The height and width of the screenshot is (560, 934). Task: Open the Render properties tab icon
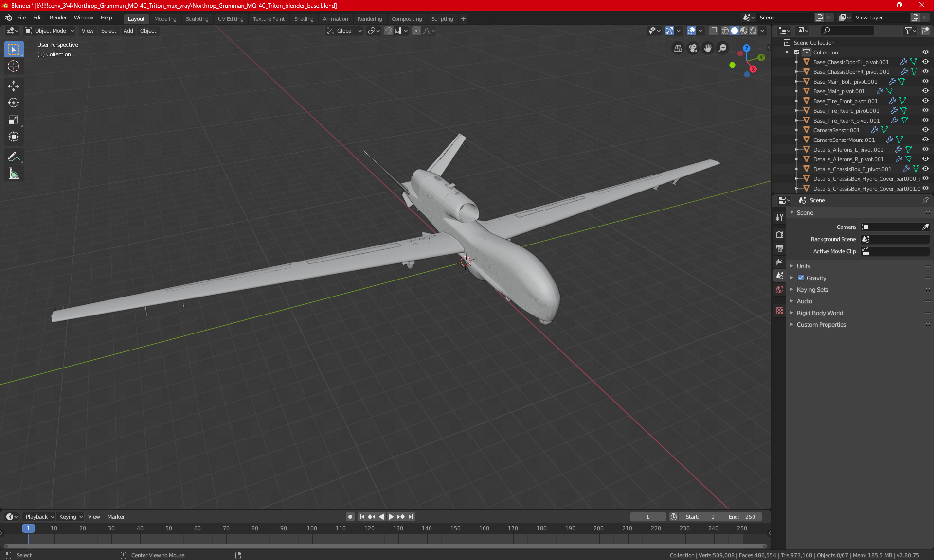pyautogui.click(x=780, y=235)
